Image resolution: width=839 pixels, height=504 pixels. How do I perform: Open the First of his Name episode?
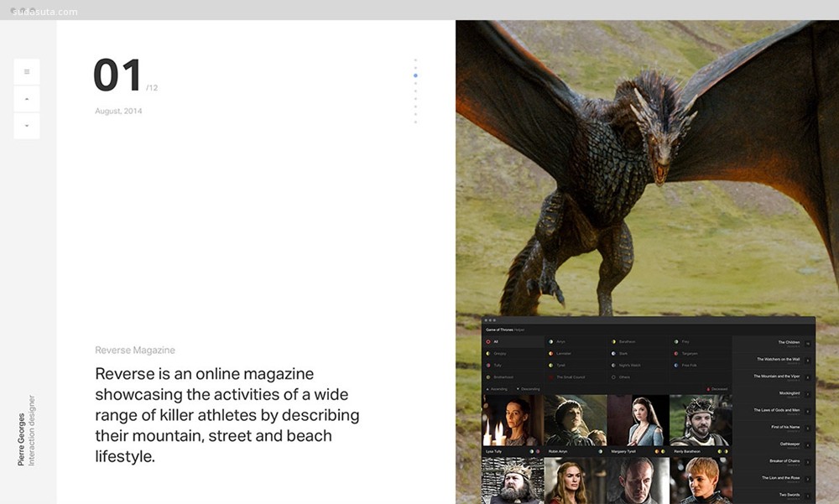tap(785, 428)
